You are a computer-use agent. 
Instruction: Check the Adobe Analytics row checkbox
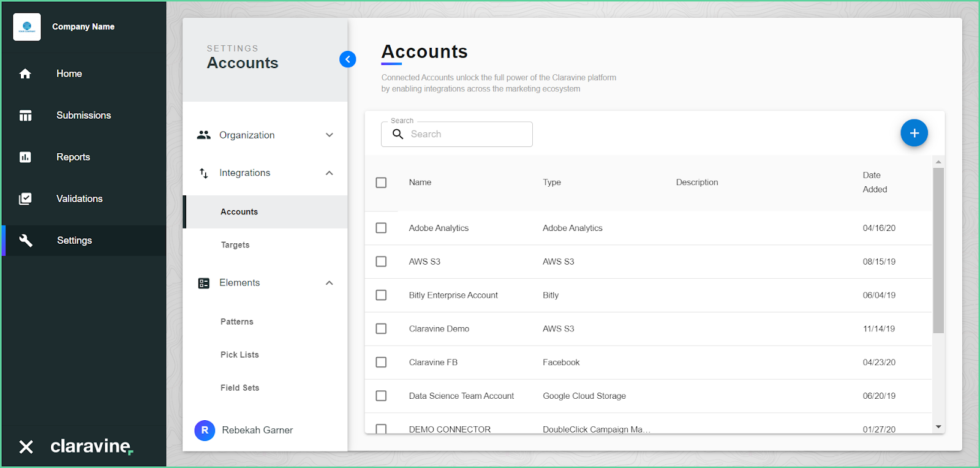coord(381,228)
